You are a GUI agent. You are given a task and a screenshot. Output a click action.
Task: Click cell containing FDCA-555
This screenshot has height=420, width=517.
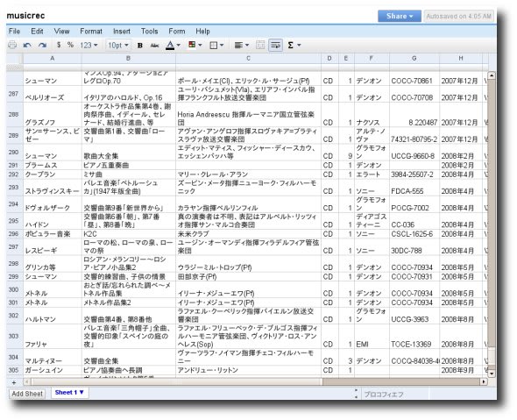[414, 188]
